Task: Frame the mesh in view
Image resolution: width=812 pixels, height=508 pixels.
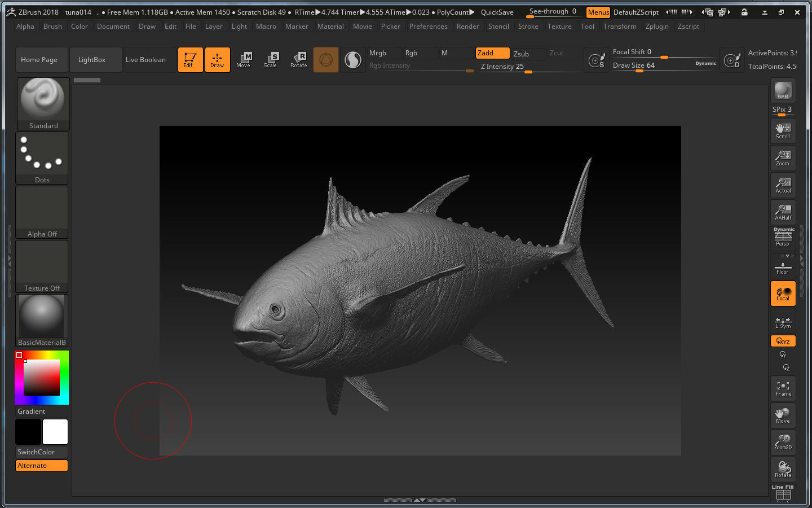Action: coord(783,388)
